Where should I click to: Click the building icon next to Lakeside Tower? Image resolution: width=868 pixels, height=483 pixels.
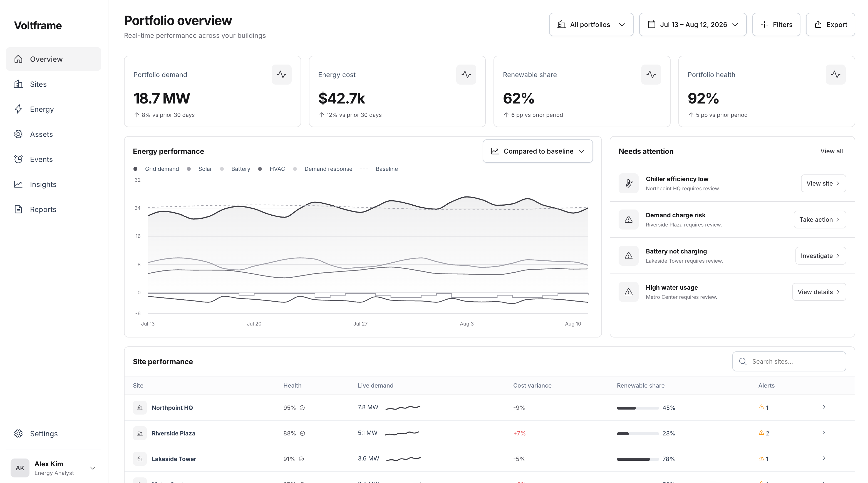point(140,459)
